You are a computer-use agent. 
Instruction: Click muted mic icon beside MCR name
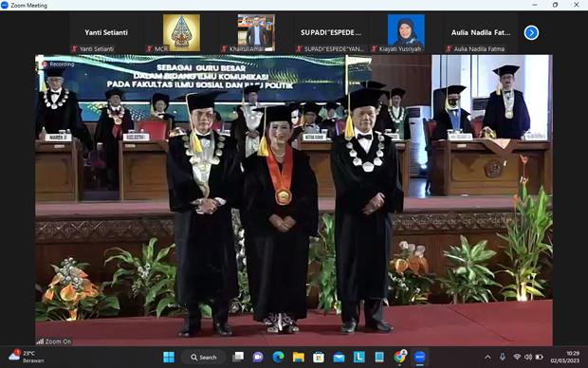(x=149, y=48)
